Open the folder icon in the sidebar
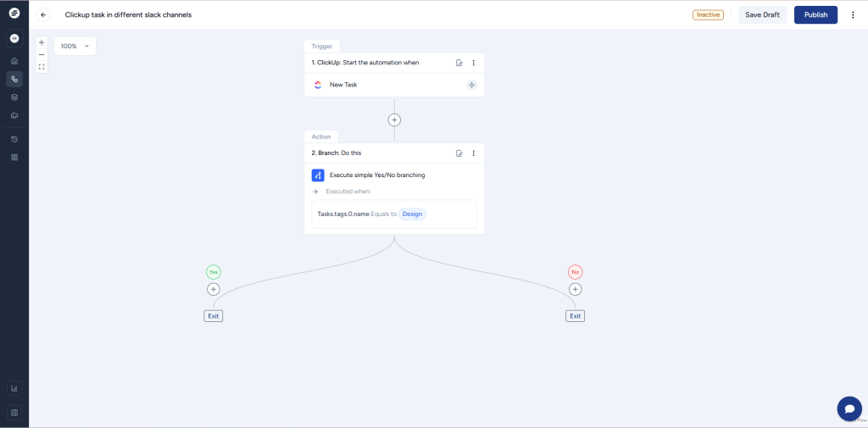The image size is (868, 428). pyautogui.click(x=14, y=115)
